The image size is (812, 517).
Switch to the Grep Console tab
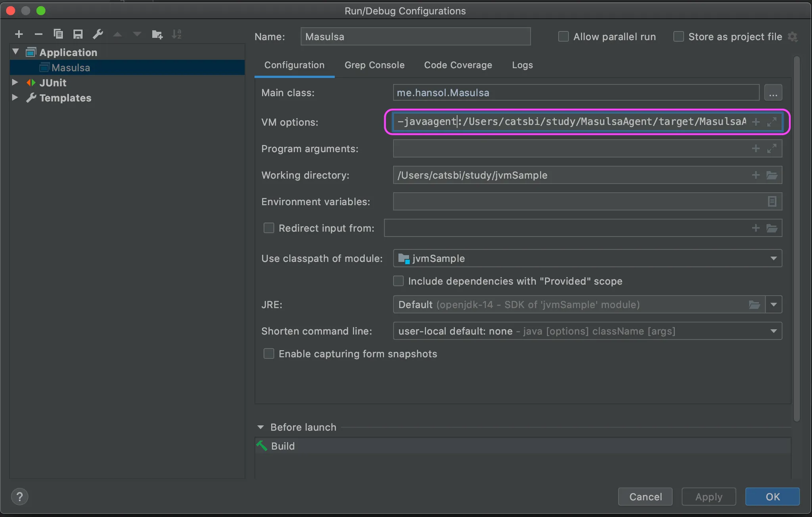click(374, 65)
